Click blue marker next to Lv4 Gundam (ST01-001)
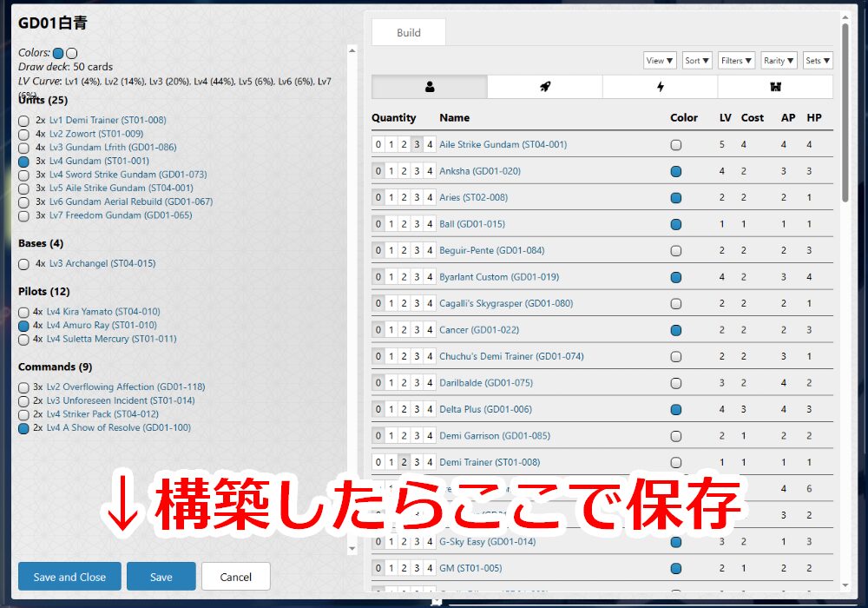The height and width of the screenshot is (608, 868). coord(23,162)
